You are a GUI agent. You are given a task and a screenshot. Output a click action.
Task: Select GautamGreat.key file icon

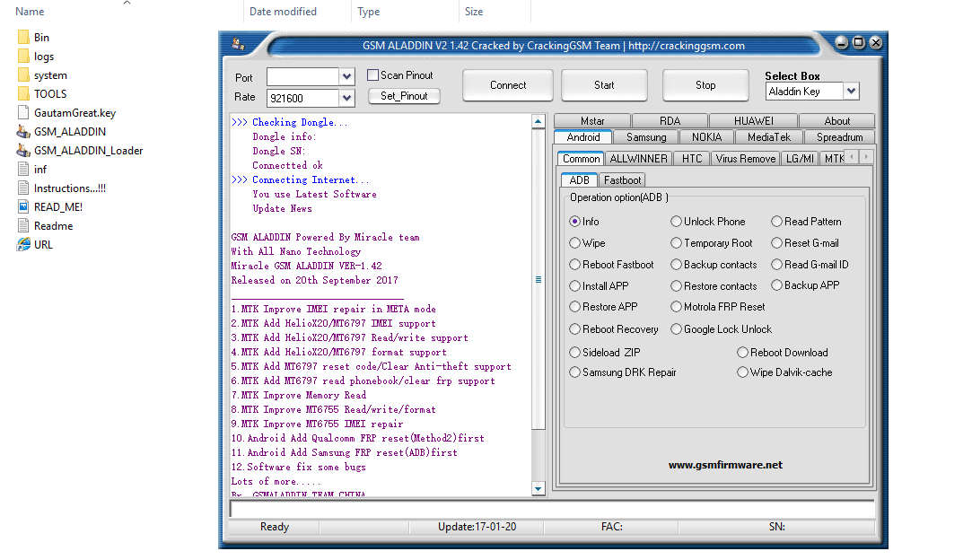[23, 113]
